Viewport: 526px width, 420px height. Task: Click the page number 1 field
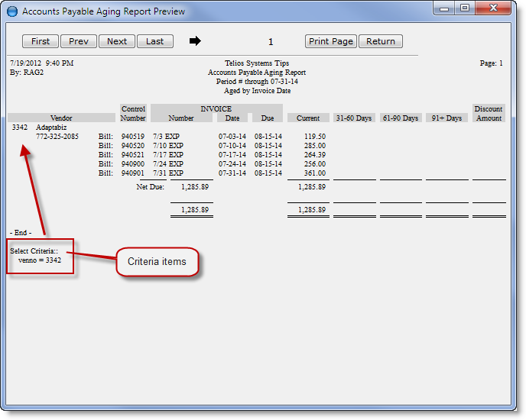[x=271, y=42]
